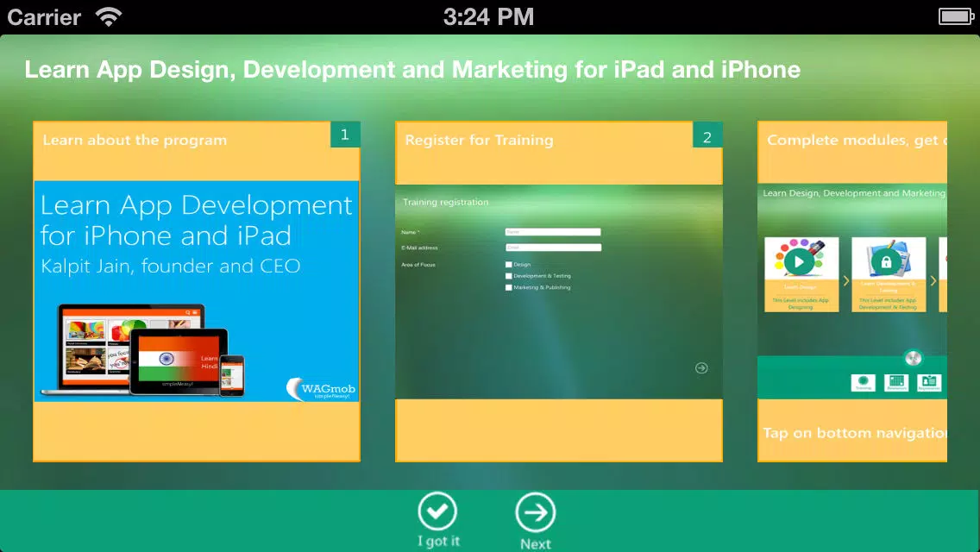Check the Wi-Fi status icon
The image size is (980, 552).
[109, 16]
